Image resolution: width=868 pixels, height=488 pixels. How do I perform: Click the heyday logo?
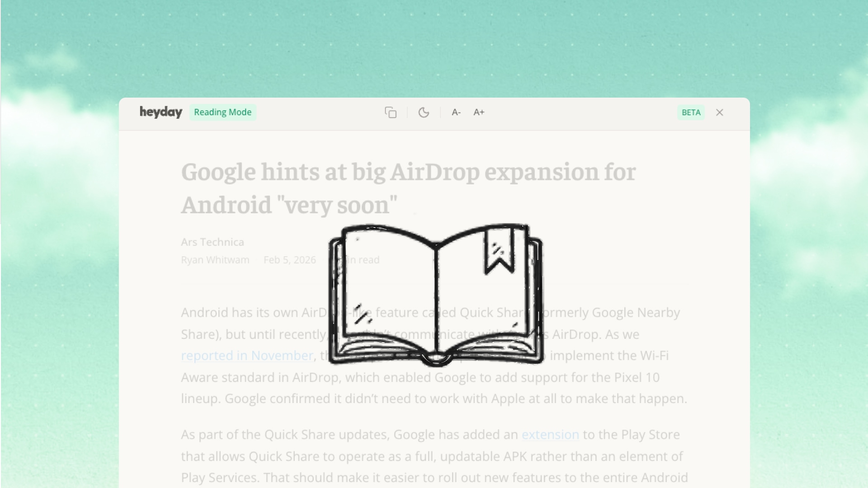tap(160, 112)
